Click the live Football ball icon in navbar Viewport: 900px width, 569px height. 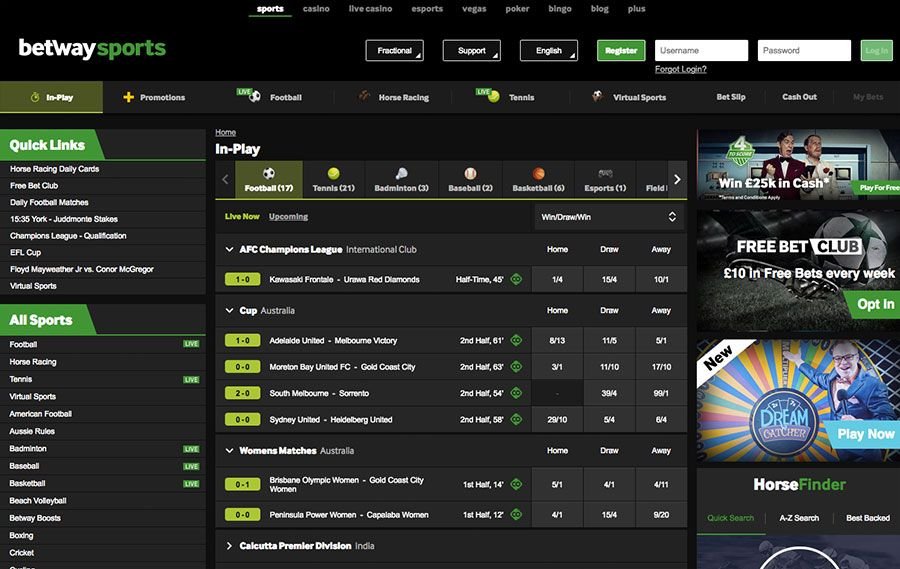click(x=255, y=96)
